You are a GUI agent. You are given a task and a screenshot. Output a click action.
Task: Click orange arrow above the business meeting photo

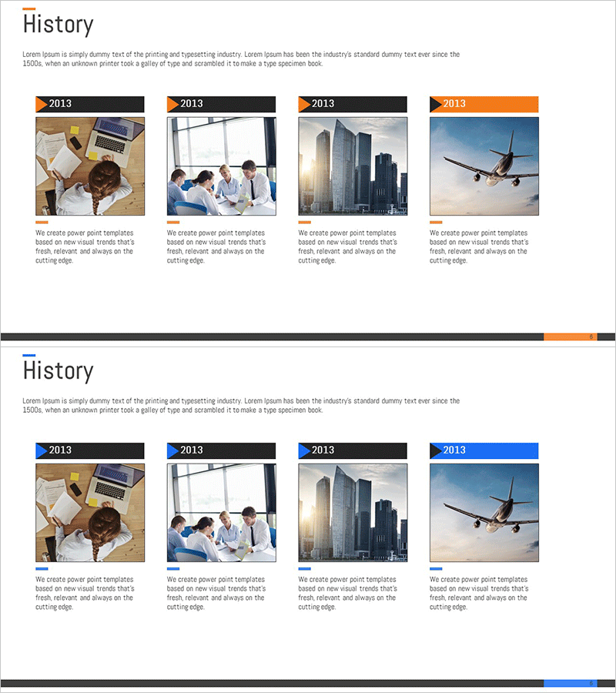(172, 104)
